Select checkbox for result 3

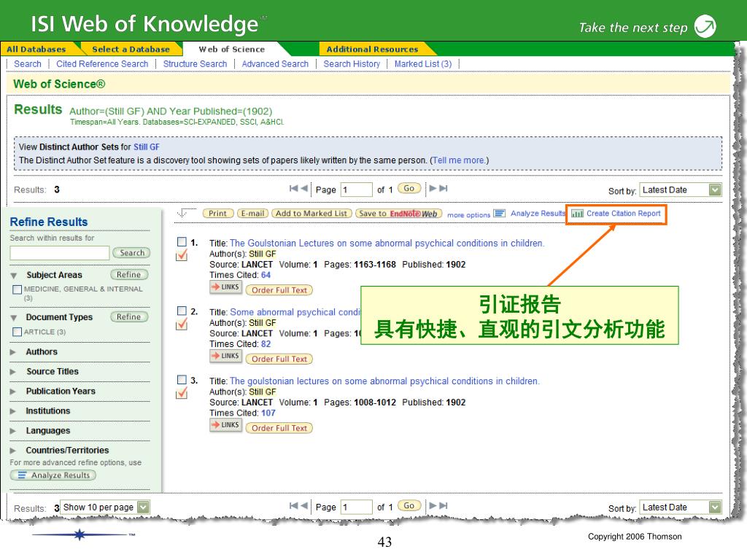pyautogui.click(x=182, y=380)
